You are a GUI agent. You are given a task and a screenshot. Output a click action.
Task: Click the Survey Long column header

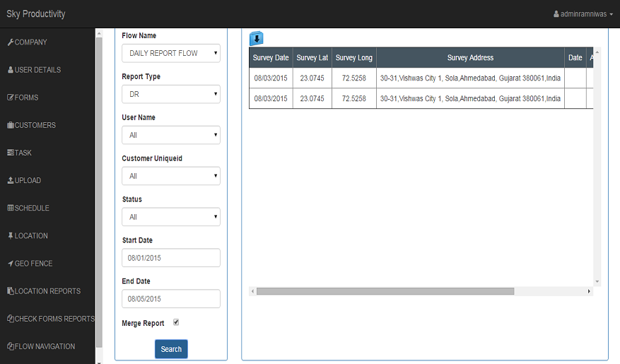point(354,58)
